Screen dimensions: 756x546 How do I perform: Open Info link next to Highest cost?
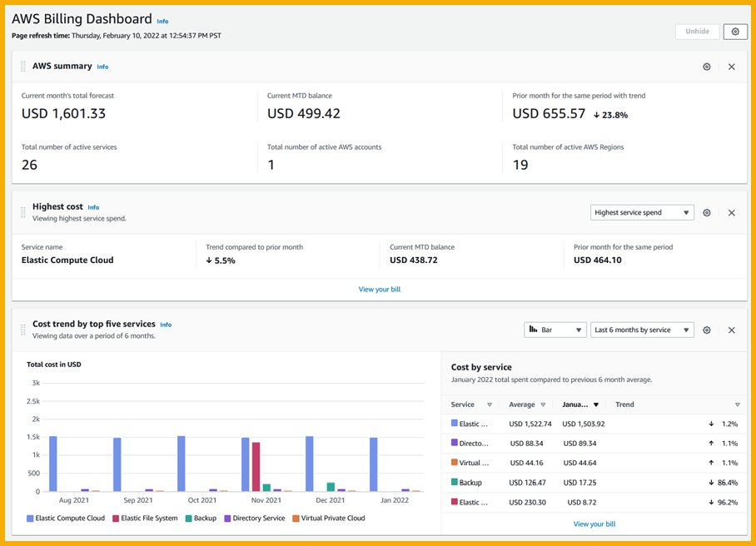coord(93,207)
